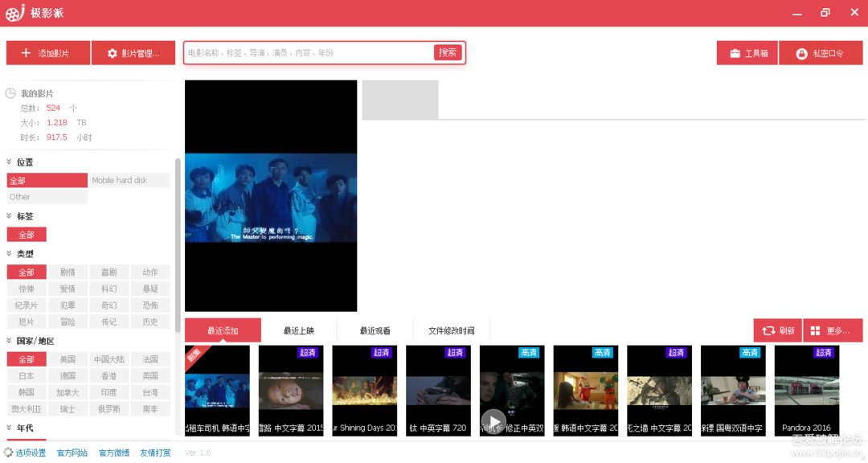The image size is (868, 463).
Task: Open the 保镖 国粤双语 movie thumbnail
Action: [x=733, y=391]
